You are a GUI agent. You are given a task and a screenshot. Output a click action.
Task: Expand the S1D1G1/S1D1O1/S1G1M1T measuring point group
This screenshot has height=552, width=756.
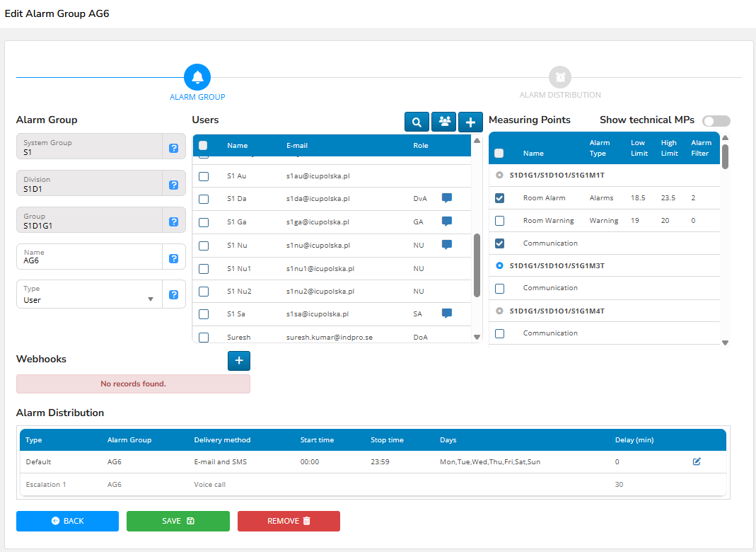(x=500, y=175)
